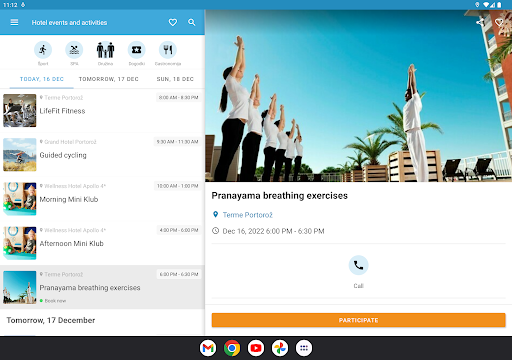Tap the Guided cycling thumbnail

(20, 155)
